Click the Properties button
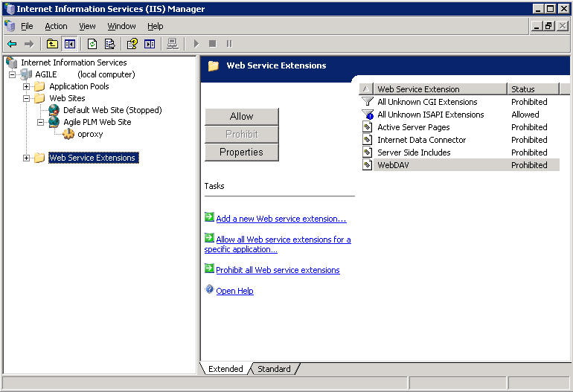 (x=242, y=152)
